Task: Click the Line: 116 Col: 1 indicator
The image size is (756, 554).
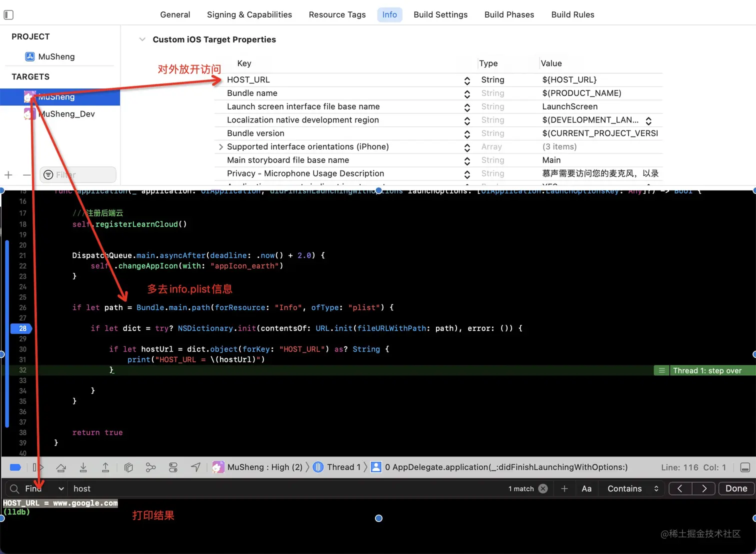Action: click(x=693, y=467)
